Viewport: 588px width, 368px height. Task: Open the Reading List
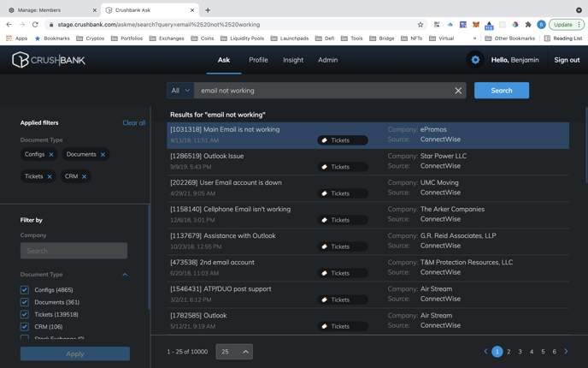563,39
